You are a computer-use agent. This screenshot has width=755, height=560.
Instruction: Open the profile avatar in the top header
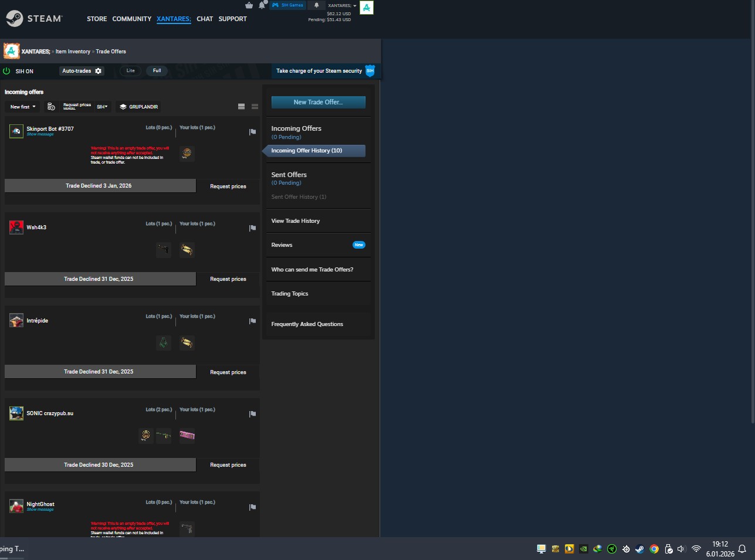coord(367,8)
